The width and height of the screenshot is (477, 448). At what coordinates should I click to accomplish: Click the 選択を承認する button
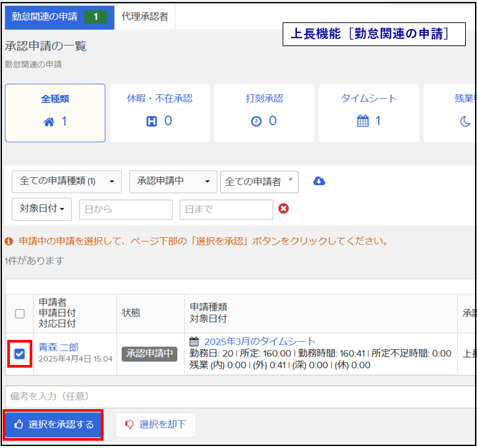53,424
